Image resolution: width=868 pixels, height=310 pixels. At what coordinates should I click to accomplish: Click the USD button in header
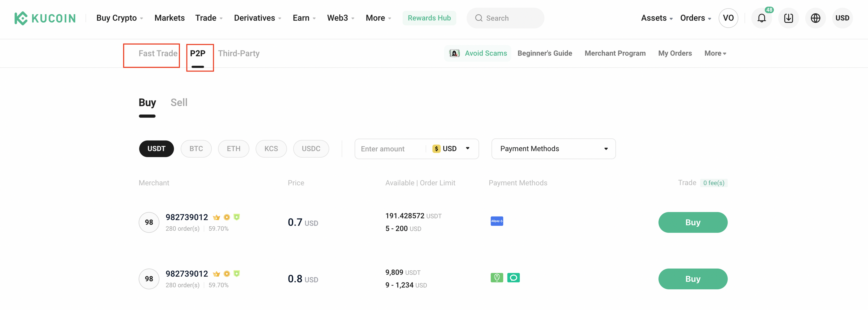[842, 18]
